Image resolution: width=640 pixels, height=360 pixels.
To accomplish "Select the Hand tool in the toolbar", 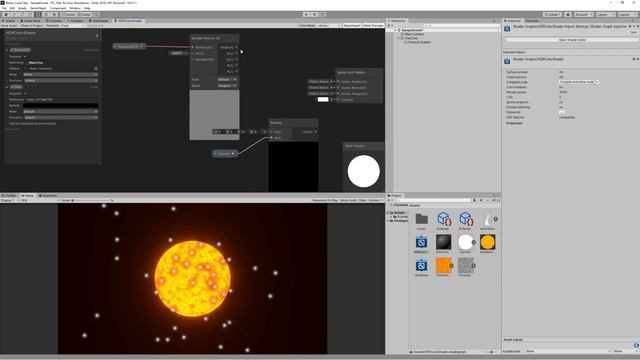I will (6, 15).
